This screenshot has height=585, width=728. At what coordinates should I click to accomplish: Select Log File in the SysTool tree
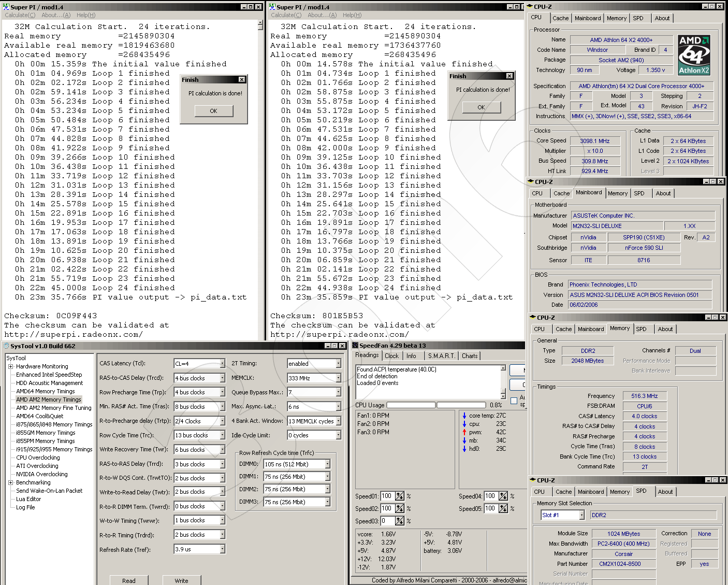pyautogui.click(x=25, y=507)
